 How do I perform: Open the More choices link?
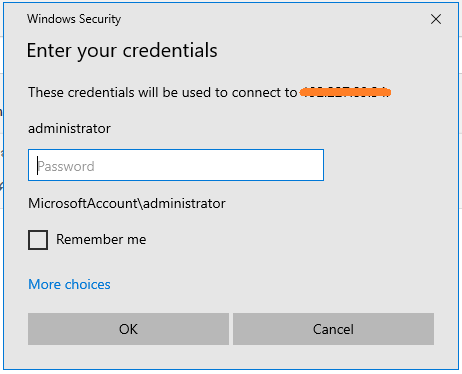[69, 284]
